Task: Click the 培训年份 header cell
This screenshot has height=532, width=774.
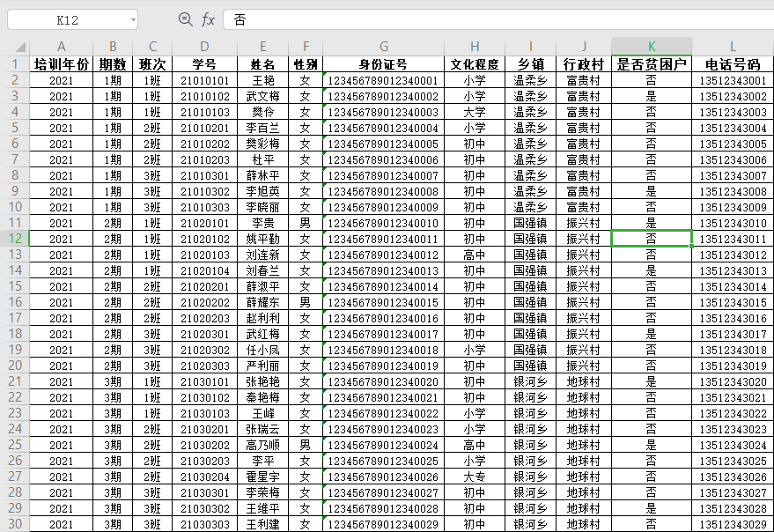Action: click(61, 64)
